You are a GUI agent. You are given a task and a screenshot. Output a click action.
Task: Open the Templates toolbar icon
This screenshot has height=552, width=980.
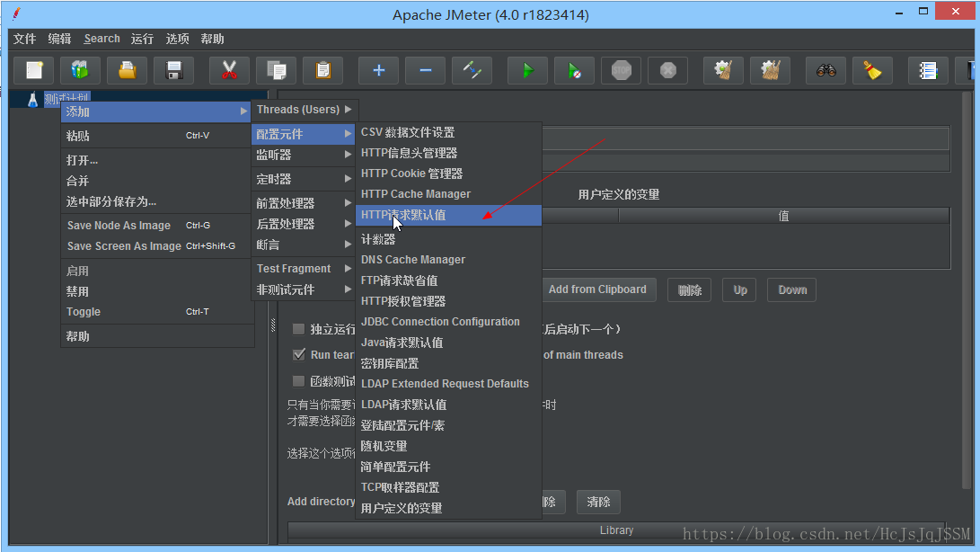[x=80, y=70]
